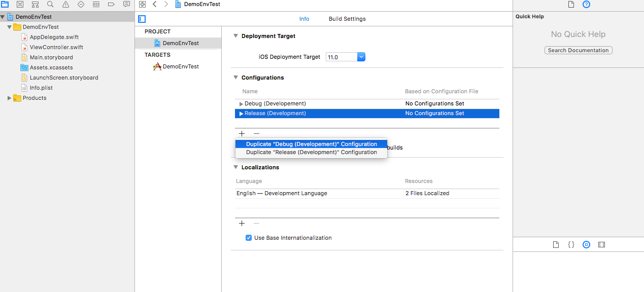Open the iOS Deployment Target dropdown
The width and height of the screenshot is (644, 292).
[x=346, y=57]
